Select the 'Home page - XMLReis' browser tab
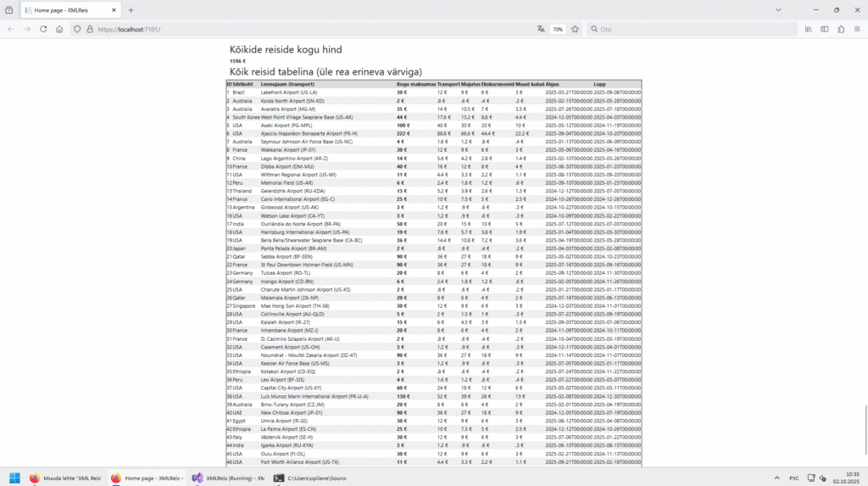The width and height of the screenshot is (868, 486). tap(64, 10)
